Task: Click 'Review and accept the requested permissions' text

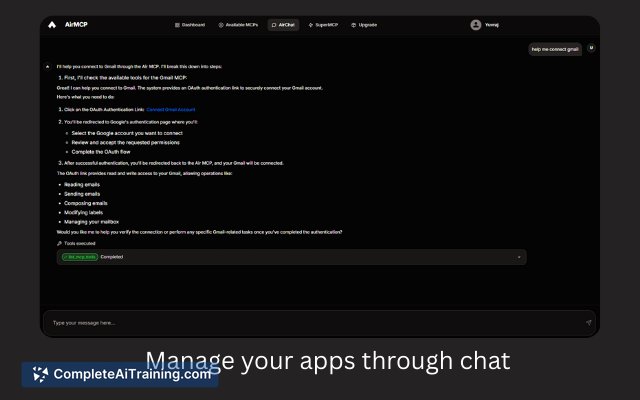Action: click(x=125, y=142)
